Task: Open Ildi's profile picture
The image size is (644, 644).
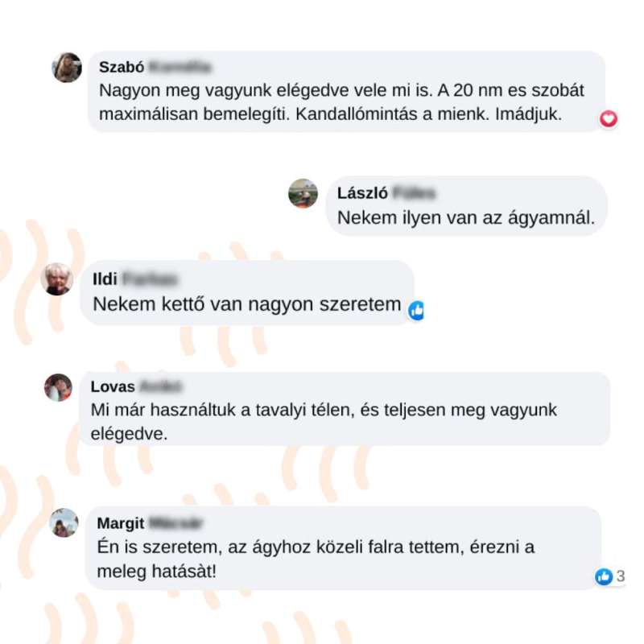Action: pos(57,279)
